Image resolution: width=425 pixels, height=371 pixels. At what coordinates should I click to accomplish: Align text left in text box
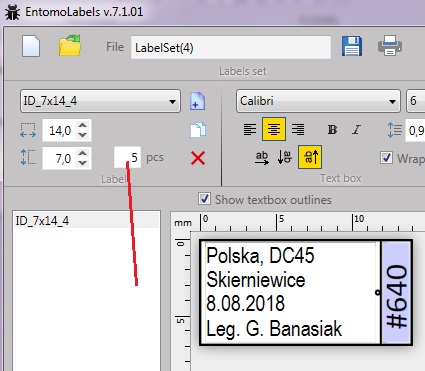point(250,129)
